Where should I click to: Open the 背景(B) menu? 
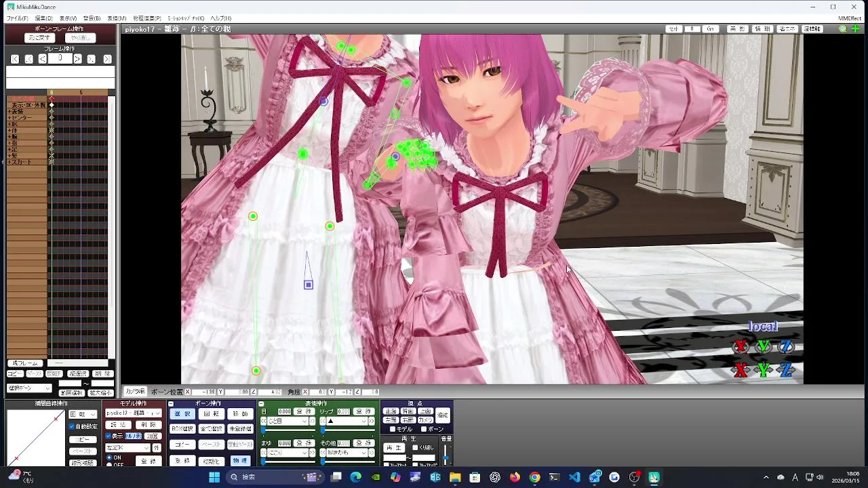[x=92, y=18]
